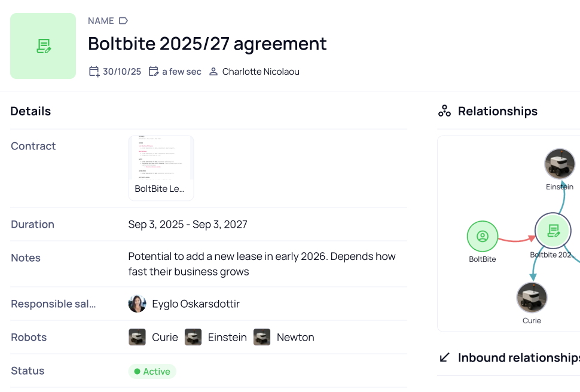Viewport: 580px width, 392px height.
Task: Click the calendar icon next to 30/10/25
Action: pyautogui.click(x=93, y=71)
